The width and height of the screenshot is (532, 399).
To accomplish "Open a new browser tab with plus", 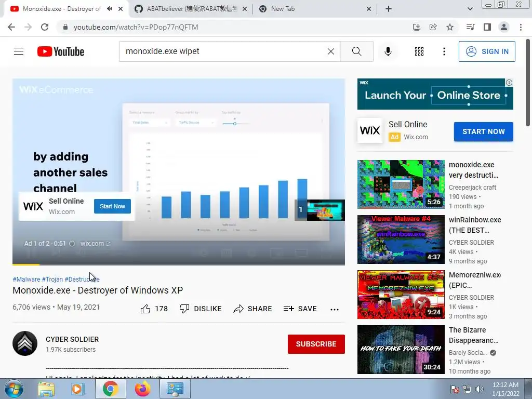I will pos(389,9).
